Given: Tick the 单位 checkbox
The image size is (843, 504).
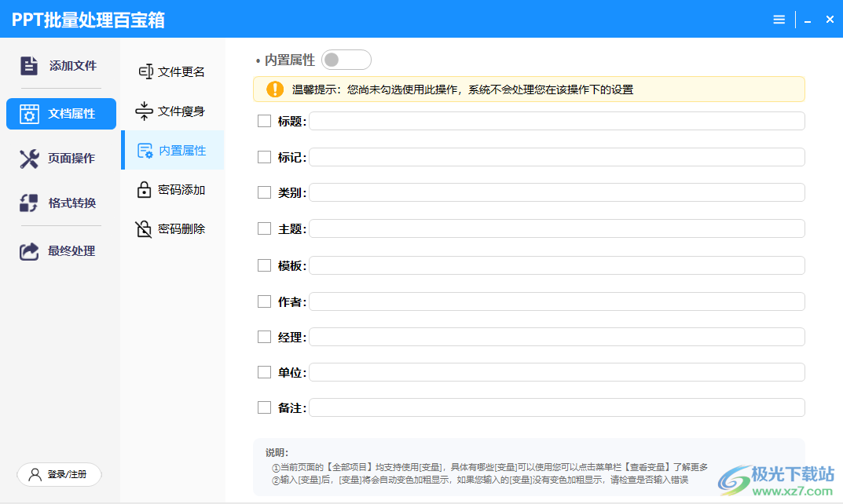Looking at the screenshot, I should (x=264, y=372).
